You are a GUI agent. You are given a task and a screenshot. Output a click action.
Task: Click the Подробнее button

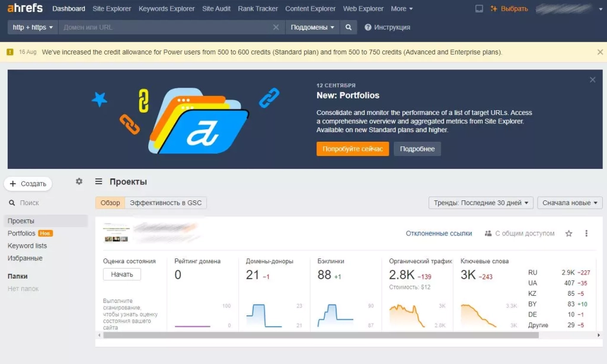pyautogui.click(x=417, y=149)
